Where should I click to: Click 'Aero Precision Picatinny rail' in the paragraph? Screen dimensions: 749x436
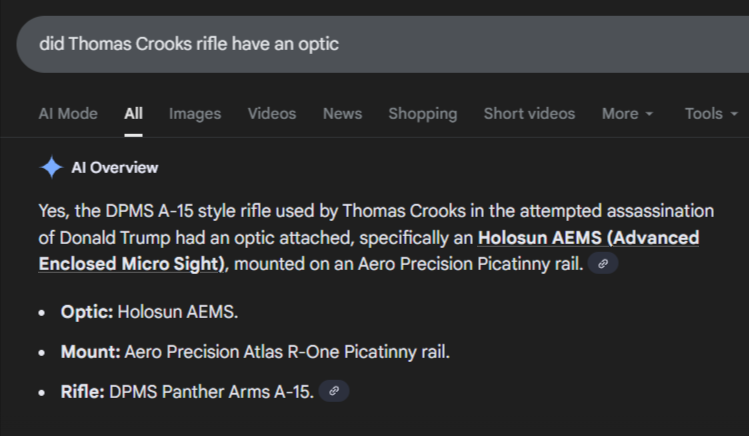point(470,265)
